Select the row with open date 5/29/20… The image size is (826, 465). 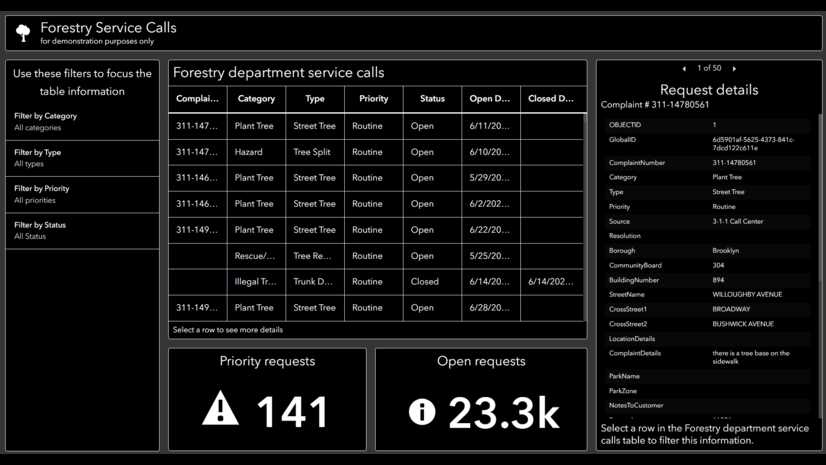[376, 178]
